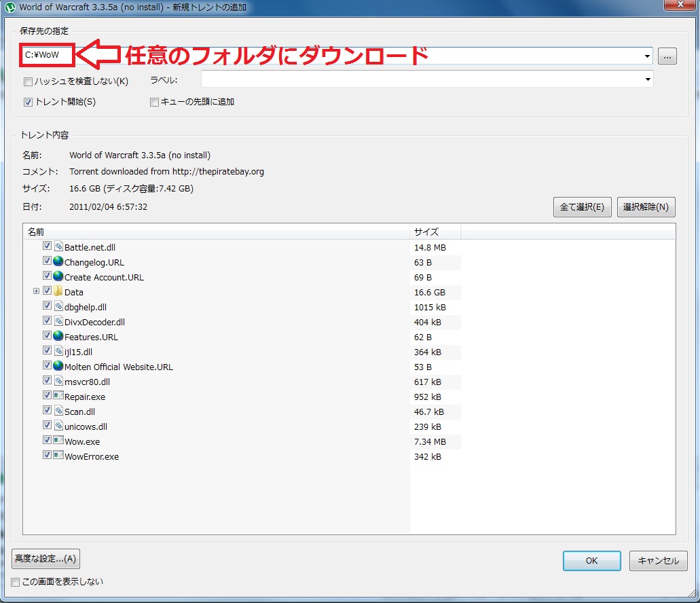
Task: Open the save location dropdown arrow
Action: pos(647,56)
